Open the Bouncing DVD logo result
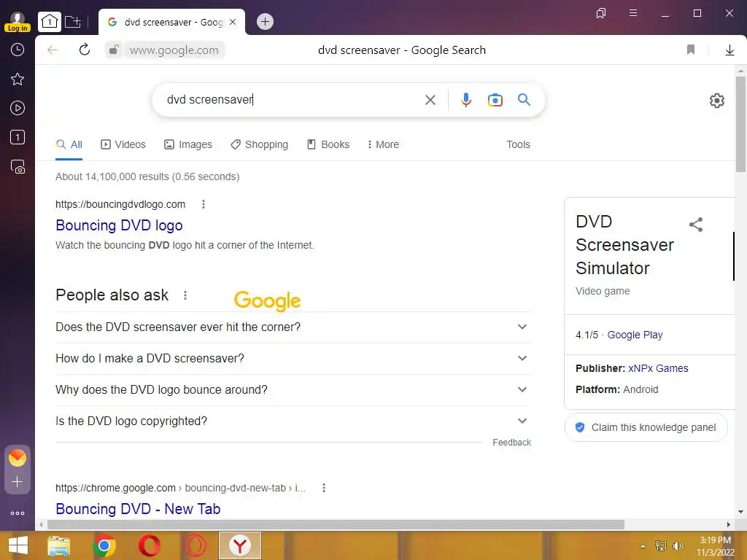 click(x=119, y=225)
